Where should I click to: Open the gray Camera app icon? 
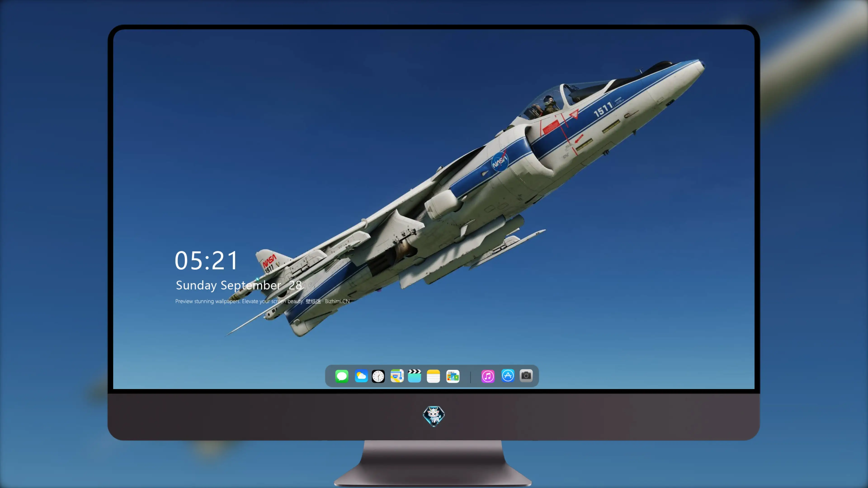(526, 375)
